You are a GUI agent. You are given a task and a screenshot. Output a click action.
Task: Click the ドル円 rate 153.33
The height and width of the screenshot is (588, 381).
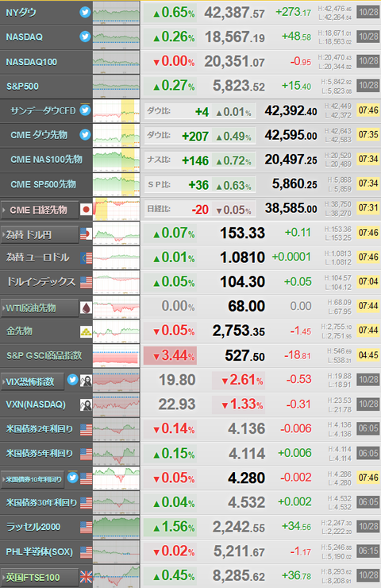coord(242,234)
